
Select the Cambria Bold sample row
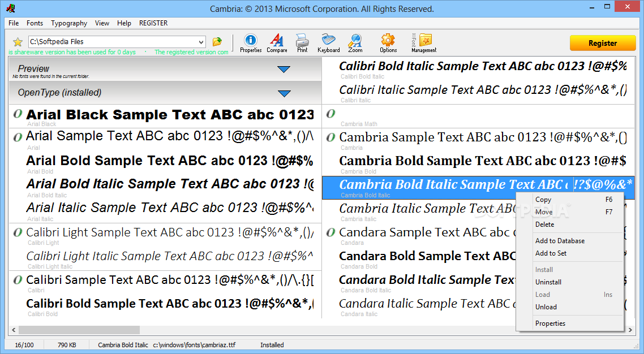[x=479, y=163]
